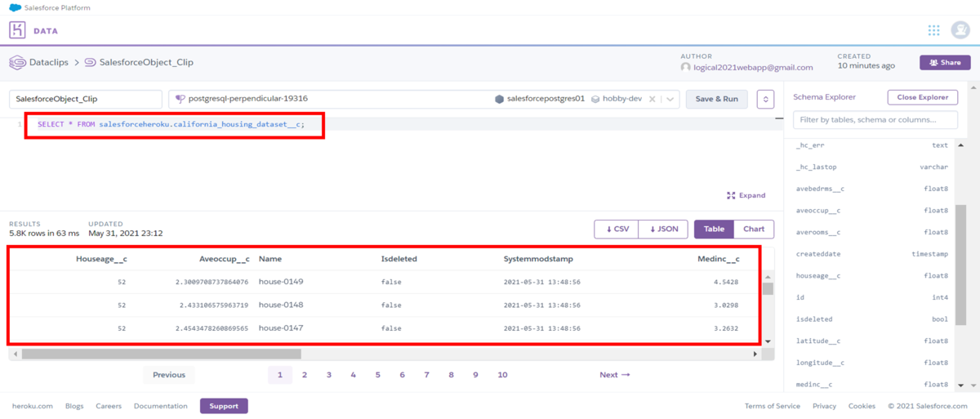Go to the Dataclips breadcrumb link
Screen dimensions: 980x419
click(51, 62)
